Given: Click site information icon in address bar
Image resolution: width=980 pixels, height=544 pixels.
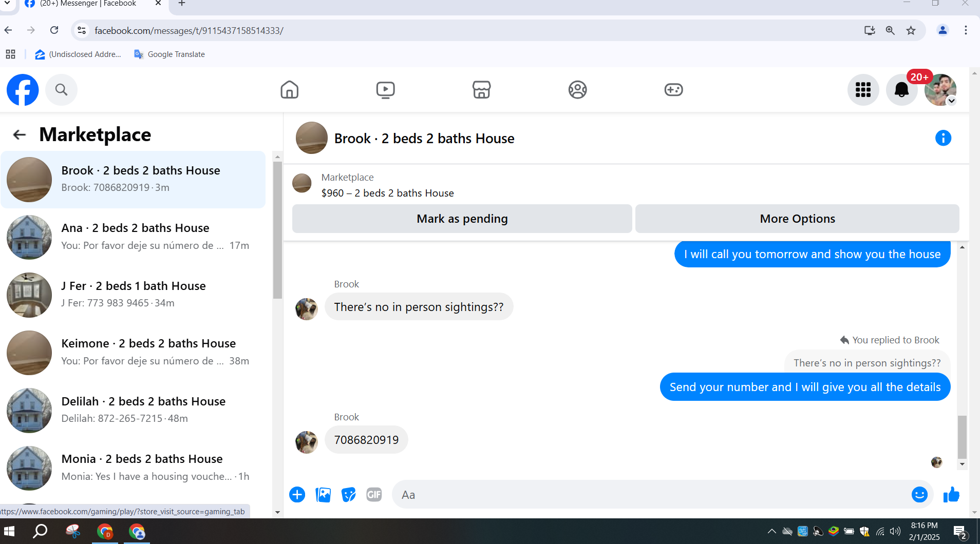Looking at the screenshot, I should pyautogui.click(x=82, y=30).
